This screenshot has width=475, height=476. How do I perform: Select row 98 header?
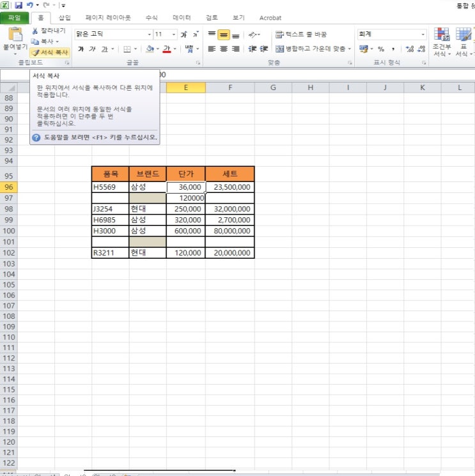[x=9, y=209]
